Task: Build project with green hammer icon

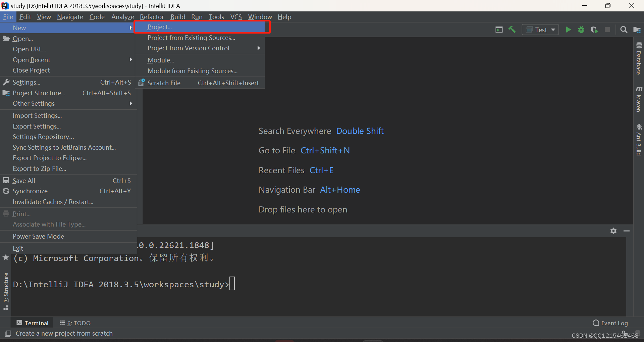Action: tap(512, 30)
